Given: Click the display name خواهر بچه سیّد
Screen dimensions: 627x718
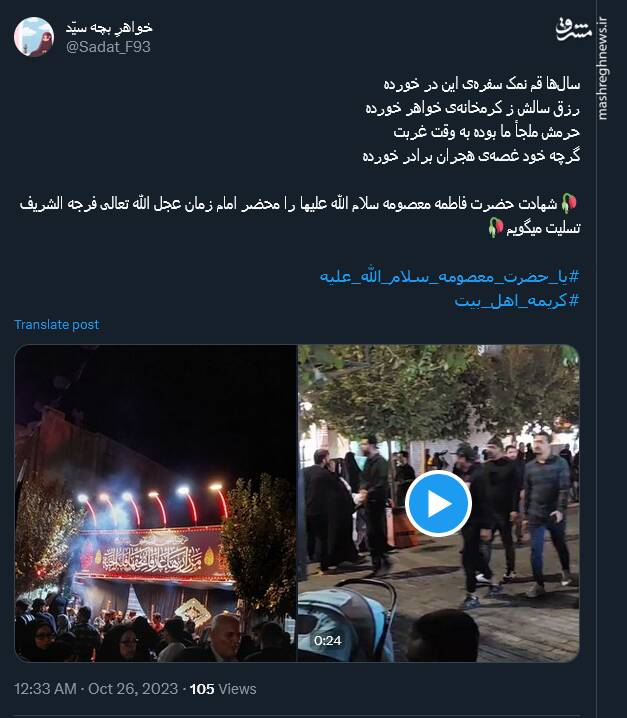Looking at the screenshot, I should (x=109, y=28).
